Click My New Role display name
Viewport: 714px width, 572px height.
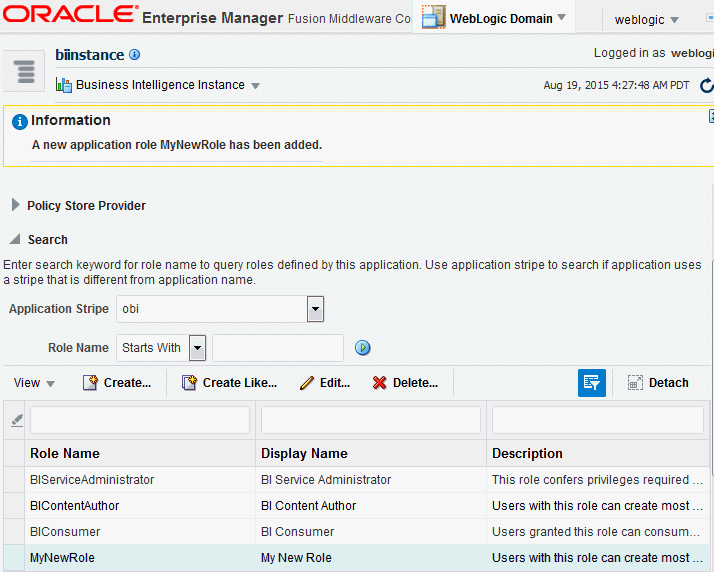[296, 557]
